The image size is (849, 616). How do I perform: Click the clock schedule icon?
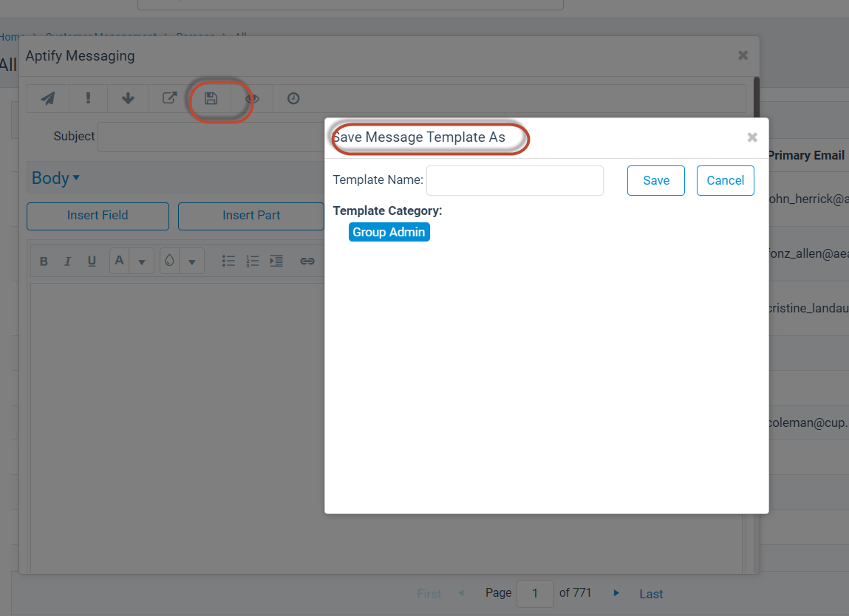point(293,98)
